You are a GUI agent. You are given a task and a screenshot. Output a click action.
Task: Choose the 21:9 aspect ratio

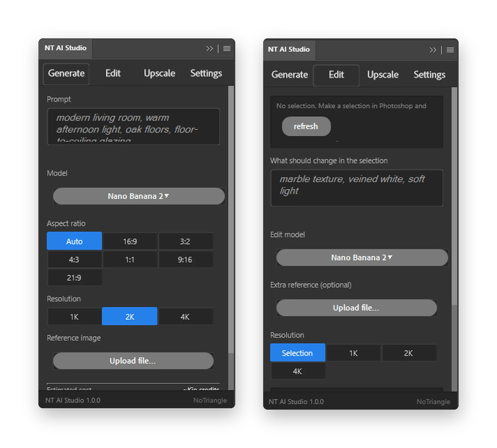coord(74,277)
